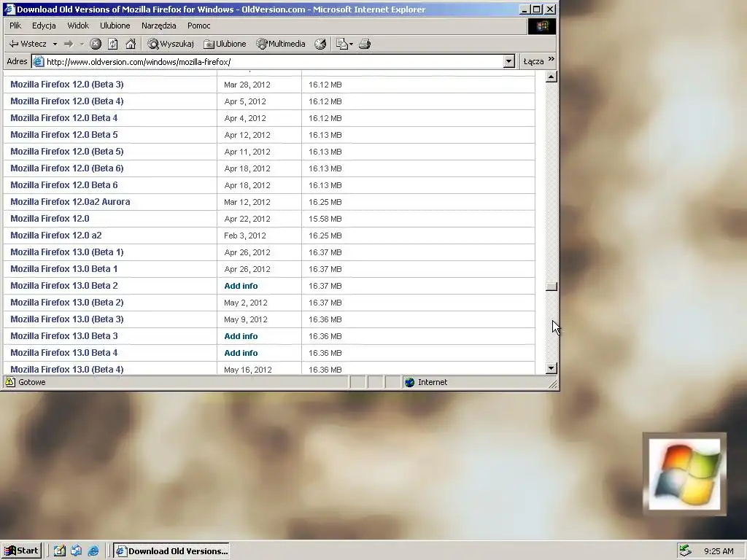Image resolution: width=747 pixels, height=560 pixels.
Task: Open the Wstecz history dropdown arrow
Action: (55, 44)
